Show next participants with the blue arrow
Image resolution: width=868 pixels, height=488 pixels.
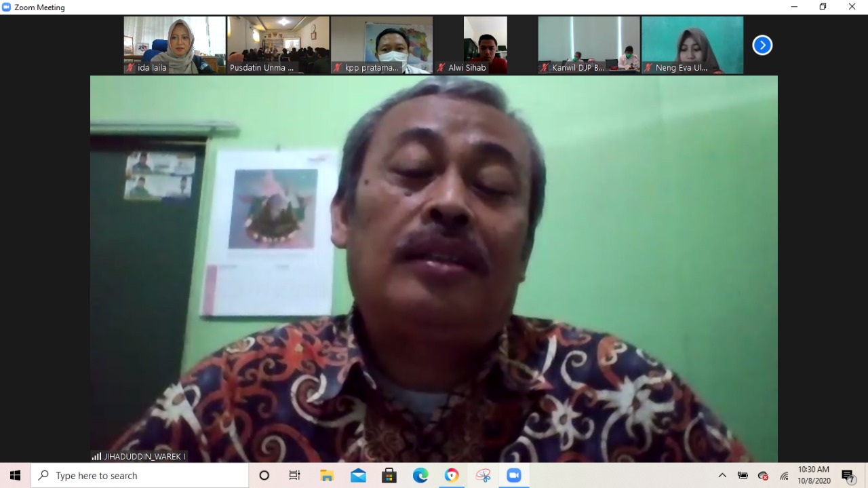(x=762, y=45)
